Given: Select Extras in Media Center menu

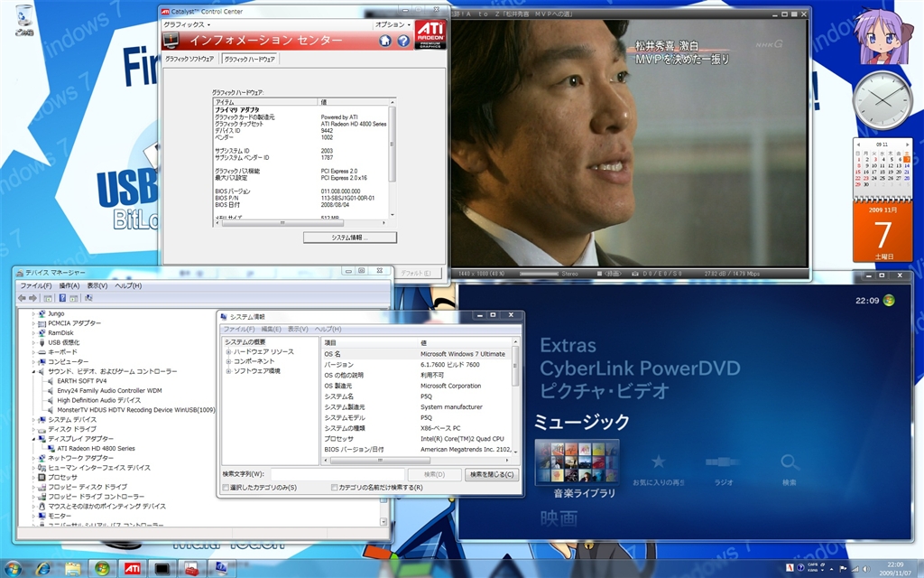Looking at the screenshot, I should tap(568, 346).
